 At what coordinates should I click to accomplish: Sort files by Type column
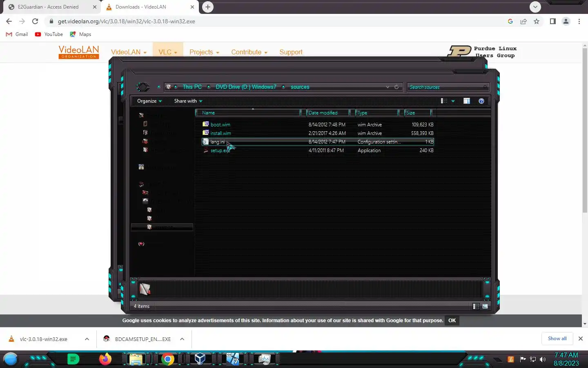point(377,113)
